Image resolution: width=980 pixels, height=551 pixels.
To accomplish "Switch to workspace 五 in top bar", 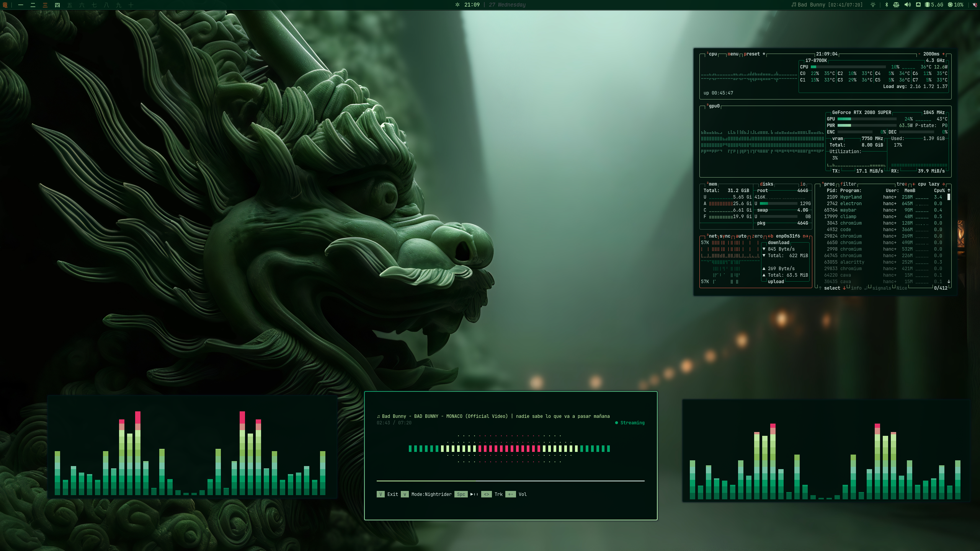I will click(x=70, y=5).
